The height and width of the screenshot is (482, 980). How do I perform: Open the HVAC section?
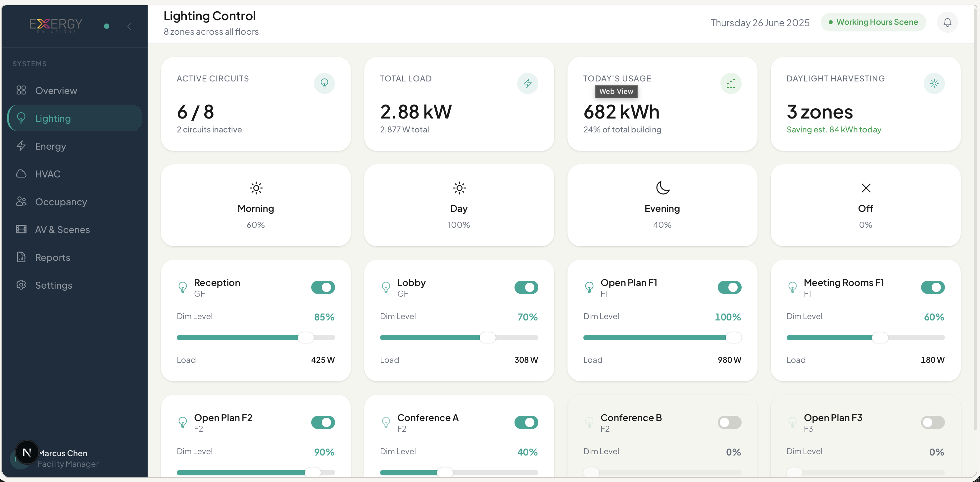coord(74,174)
